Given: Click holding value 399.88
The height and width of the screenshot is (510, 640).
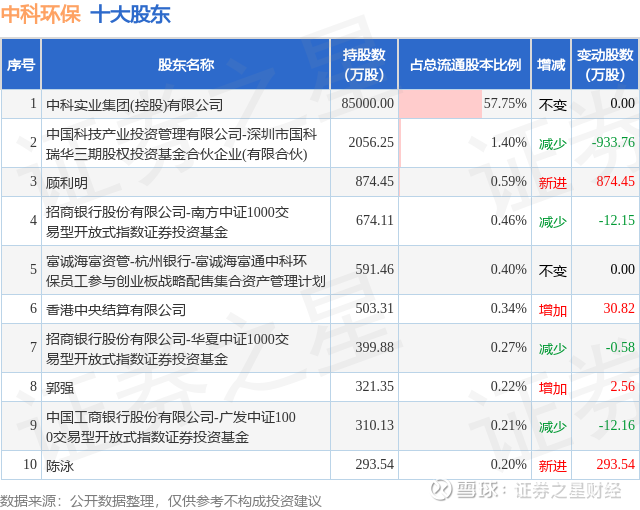Looking at the screenshot, I should pyautogui.click(x=374, y=347).
